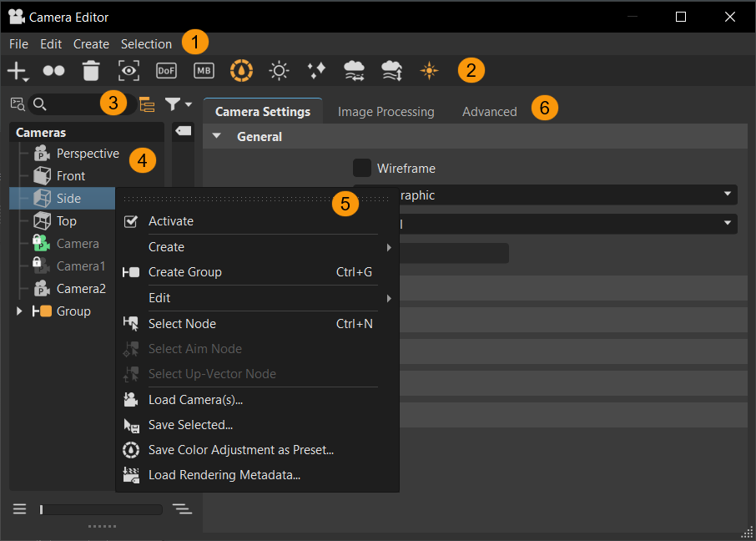Toggle the Wireframe checkbox
Viewport: 756px width, 541px height.
(x=362, y=168)
